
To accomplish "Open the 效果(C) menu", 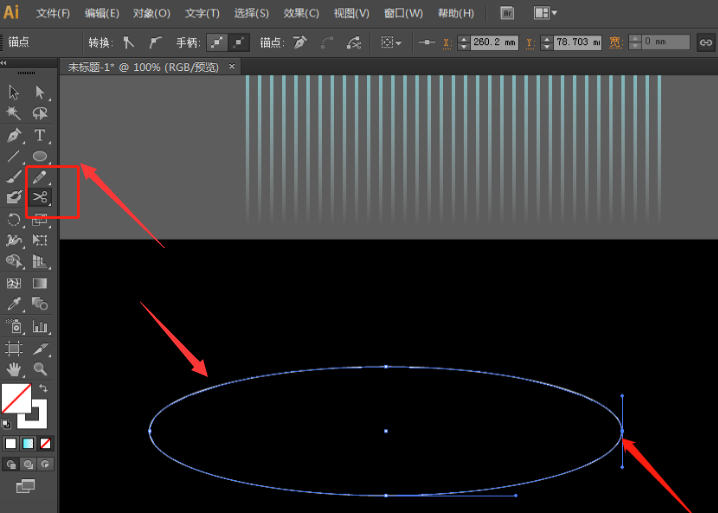I will (301, 13).
